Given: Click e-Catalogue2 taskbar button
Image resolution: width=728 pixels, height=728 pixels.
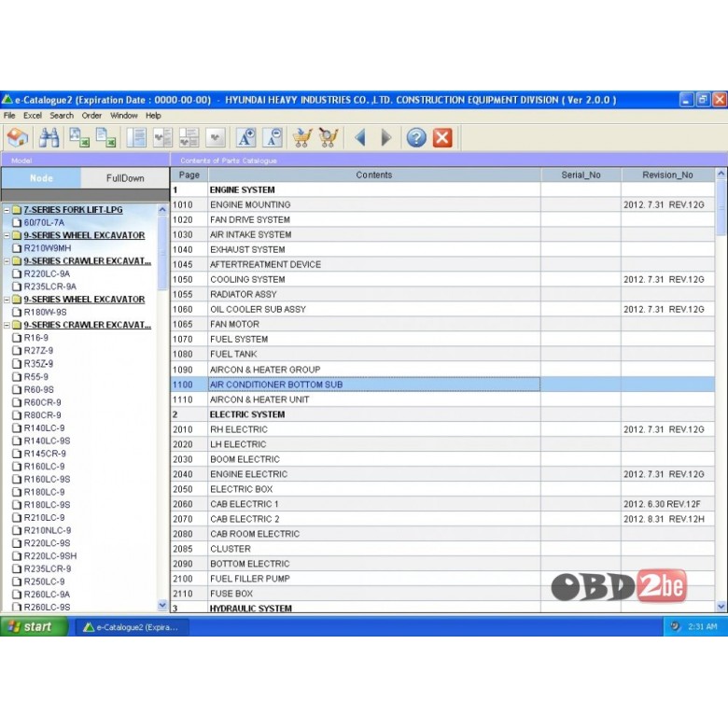Looking at the screenshot, I should 132,627.
